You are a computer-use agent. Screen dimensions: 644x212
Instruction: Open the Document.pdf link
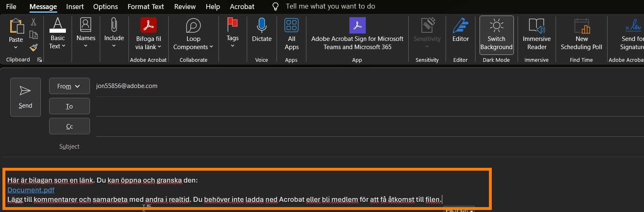point(31,190)
